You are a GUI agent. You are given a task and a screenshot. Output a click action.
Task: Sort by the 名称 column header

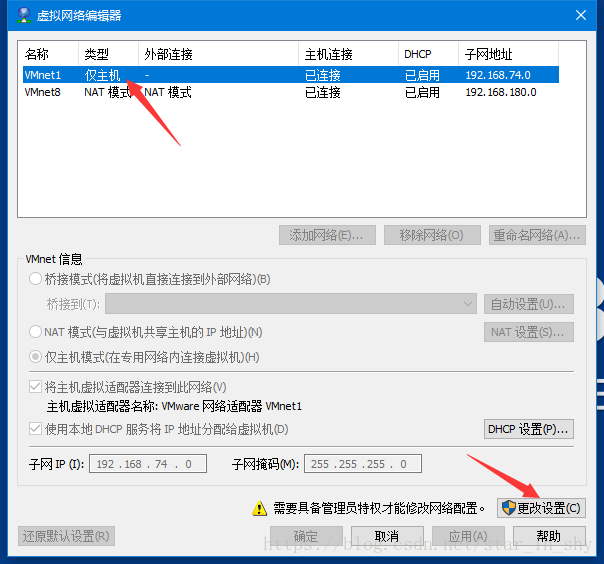tap(49, 54)
